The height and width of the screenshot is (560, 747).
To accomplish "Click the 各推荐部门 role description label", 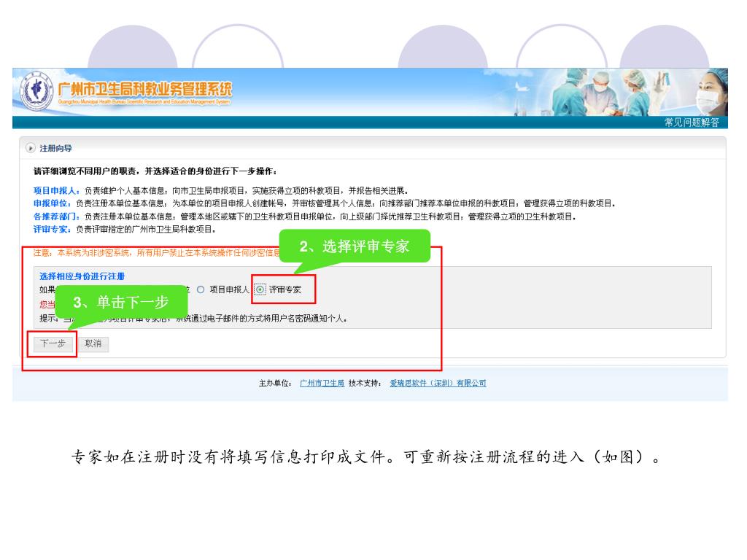I will [x=57, y=217].
